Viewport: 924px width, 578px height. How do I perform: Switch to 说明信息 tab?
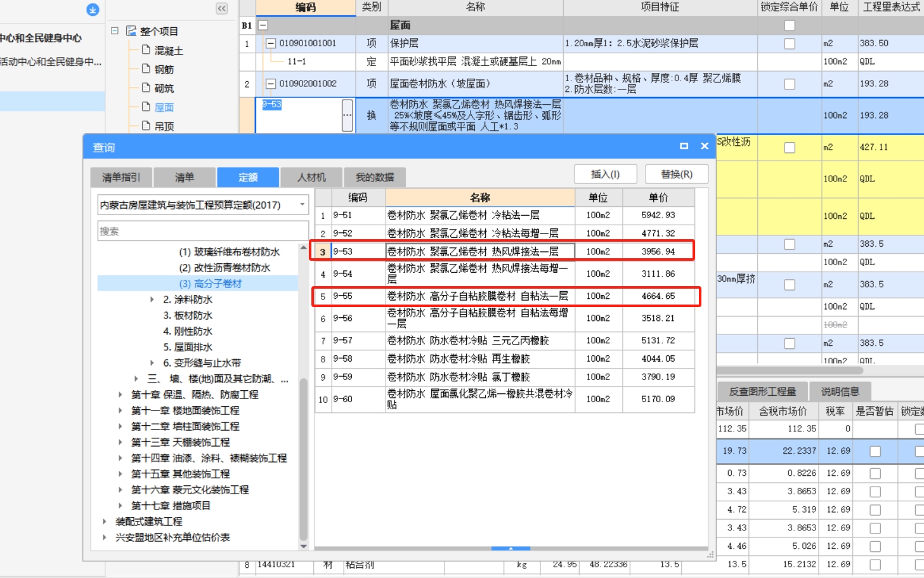point(840,391)
